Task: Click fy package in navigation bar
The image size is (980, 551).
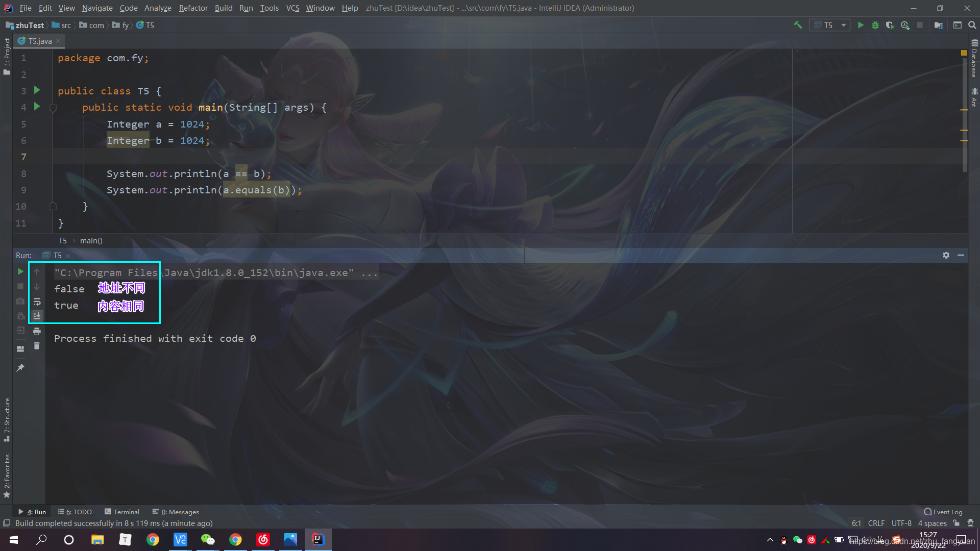Action: [121, 25]
